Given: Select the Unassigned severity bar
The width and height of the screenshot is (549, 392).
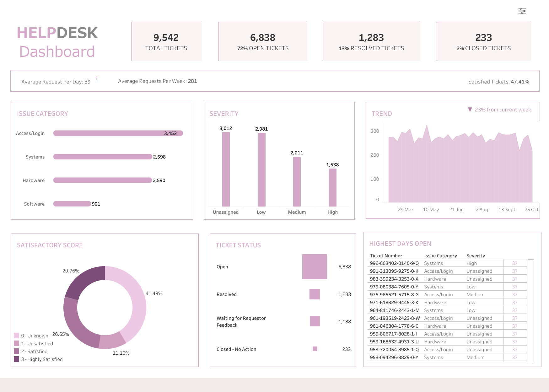Looking at the screenshot, I should (226, 169).
